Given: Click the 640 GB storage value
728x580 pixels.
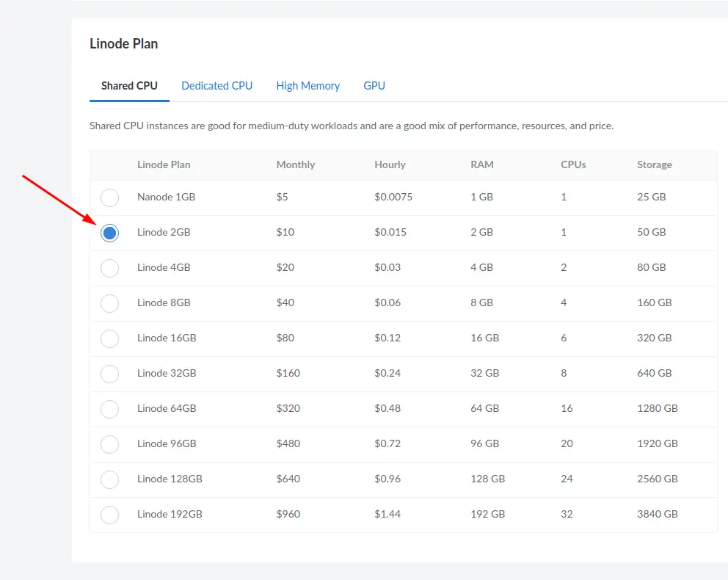Looking at the screenshot, I should click(x=655, y=374).
